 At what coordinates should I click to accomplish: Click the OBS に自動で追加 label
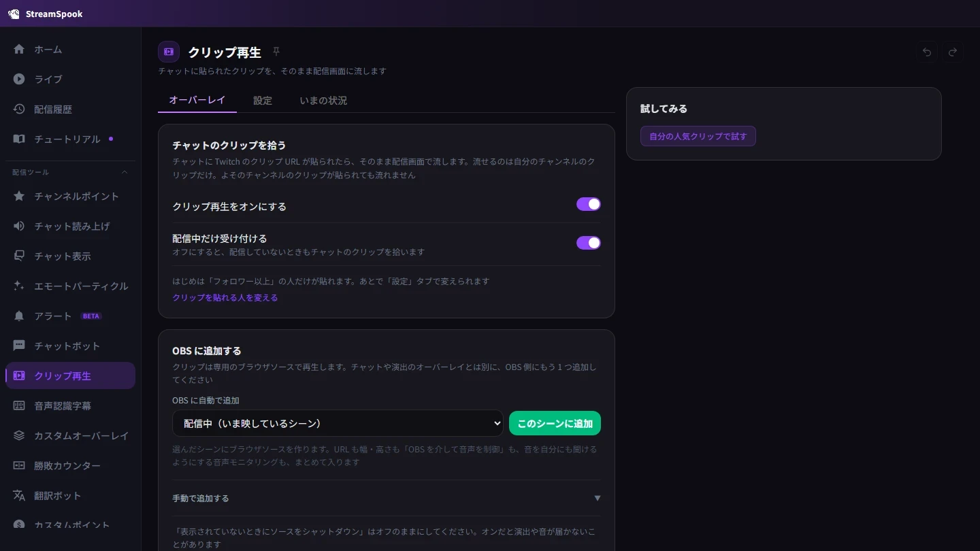(206, 400)
